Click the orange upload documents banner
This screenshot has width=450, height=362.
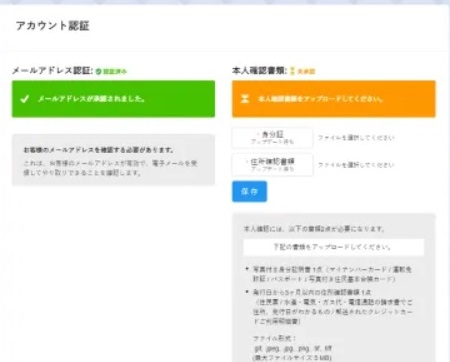[x=334, y=99]
